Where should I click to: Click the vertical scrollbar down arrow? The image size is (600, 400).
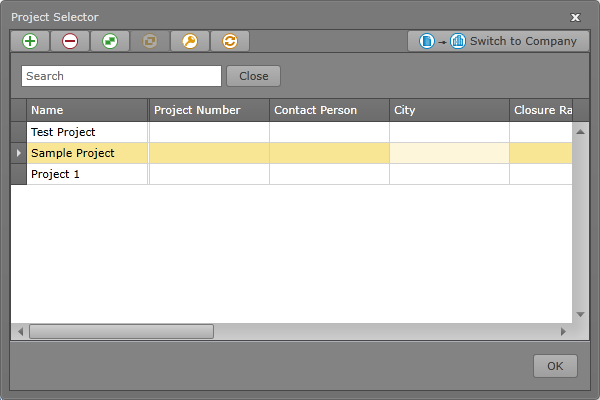click(580, 315)
